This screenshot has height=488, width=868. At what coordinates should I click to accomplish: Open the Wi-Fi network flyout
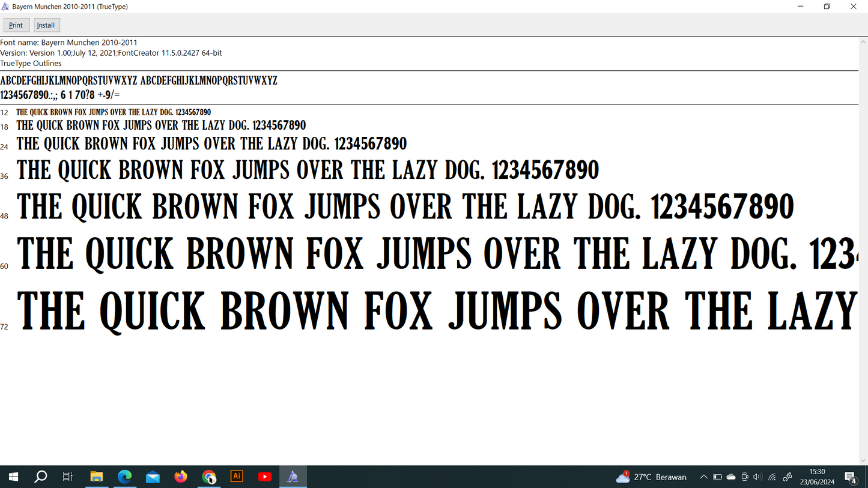click(772, 477)
